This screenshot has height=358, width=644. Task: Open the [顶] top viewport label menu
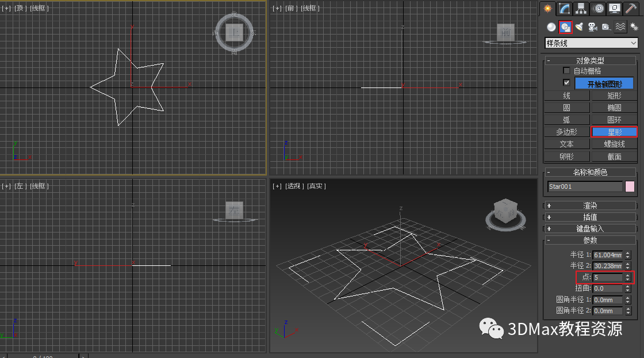(20, 8)
